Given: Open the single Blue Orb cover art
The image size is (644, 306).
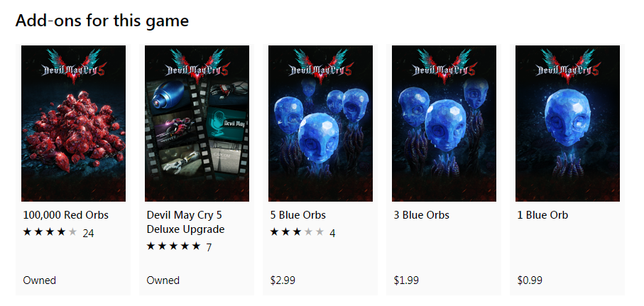Looking at the screenshot, I should pos(567,124).
